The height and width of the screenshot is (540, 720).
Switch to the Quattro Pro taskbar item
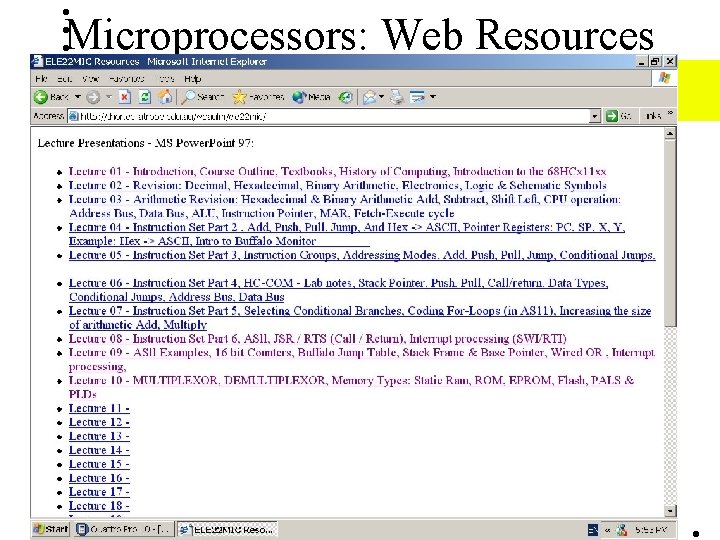coord(124,529)
